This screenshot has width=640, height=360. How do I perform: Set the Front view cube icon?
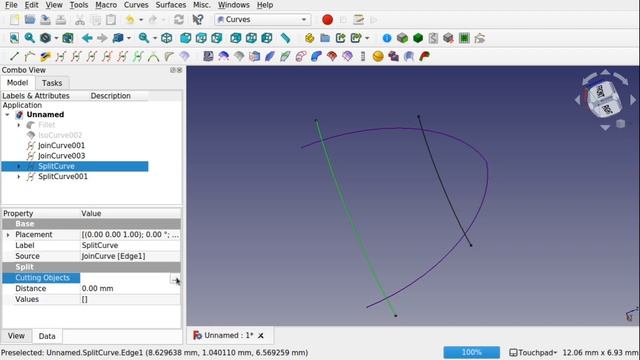click(x=186, y=38)
